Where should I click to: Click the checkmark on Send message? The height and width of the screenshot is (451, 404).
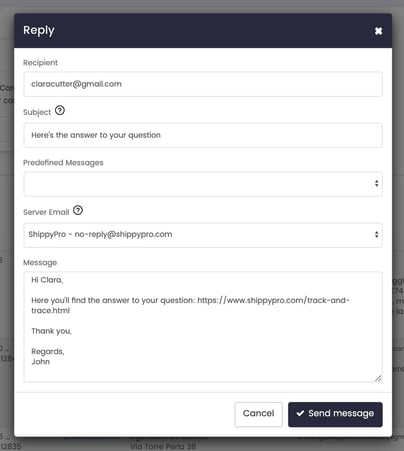pos(300,413)
